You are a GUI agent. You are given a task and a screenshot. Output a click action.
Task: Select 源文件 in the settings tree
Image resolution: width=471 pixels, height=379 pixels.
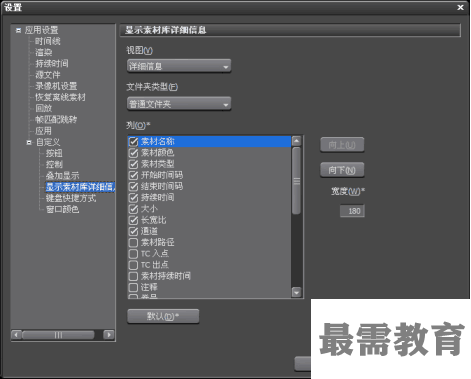coord(48,75)
